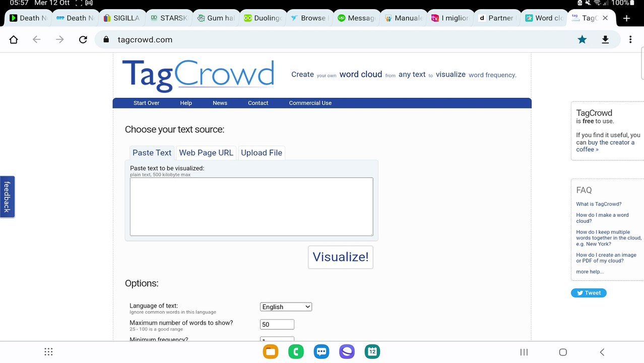Select the Web Page URL source tab
Screen dimensions: 644x363
click(x=206, y=153)
